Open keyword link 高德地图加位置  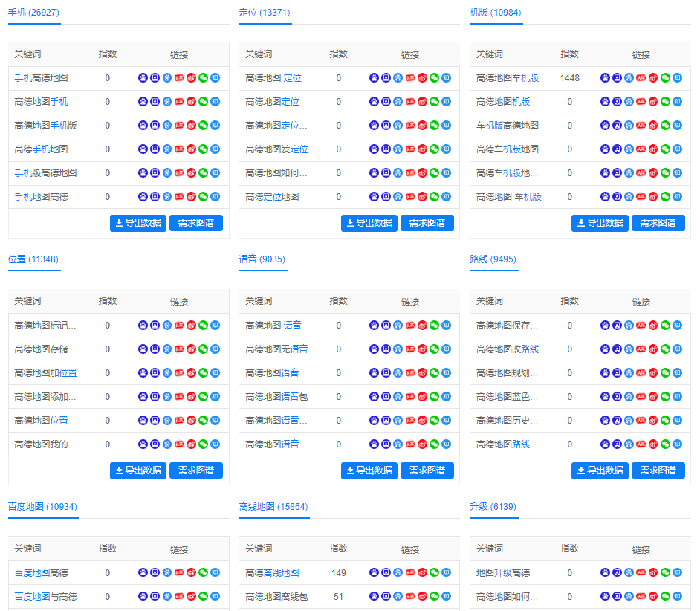pyautogui.click(x=45, y=373)
